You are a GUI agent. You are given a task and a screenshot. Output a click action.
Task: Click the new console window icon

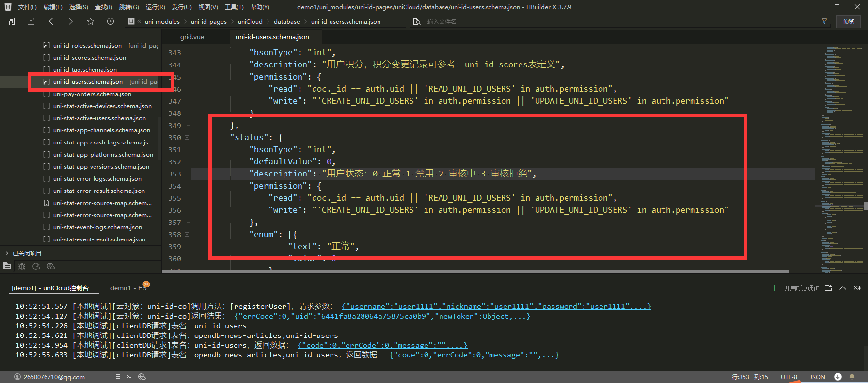tap(828, 288)
